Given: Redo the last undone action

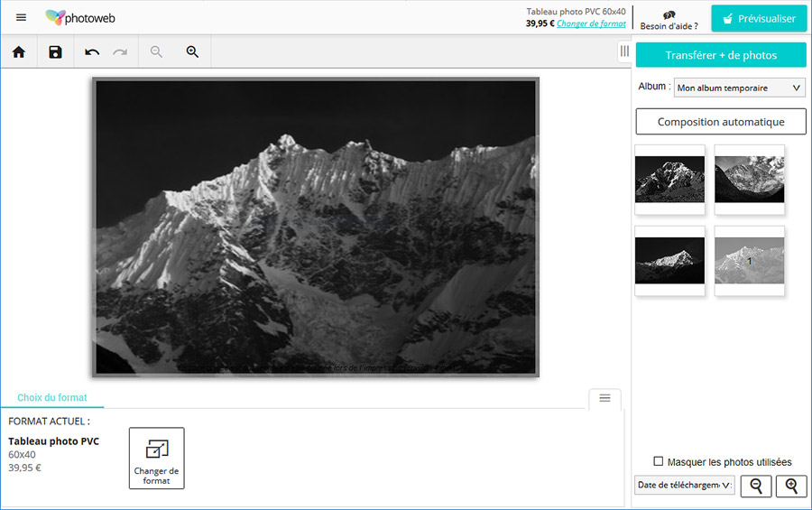Looking at the screenshot, I should [x=120, y=51].
